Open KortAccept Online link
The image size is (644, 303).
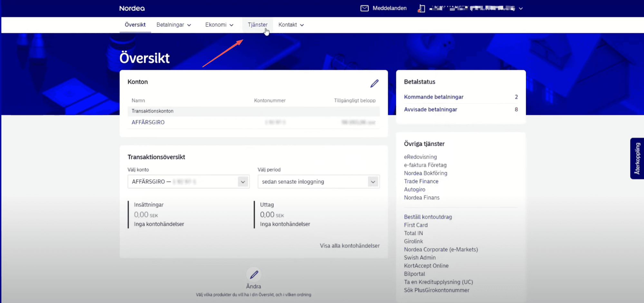(426, 266)
